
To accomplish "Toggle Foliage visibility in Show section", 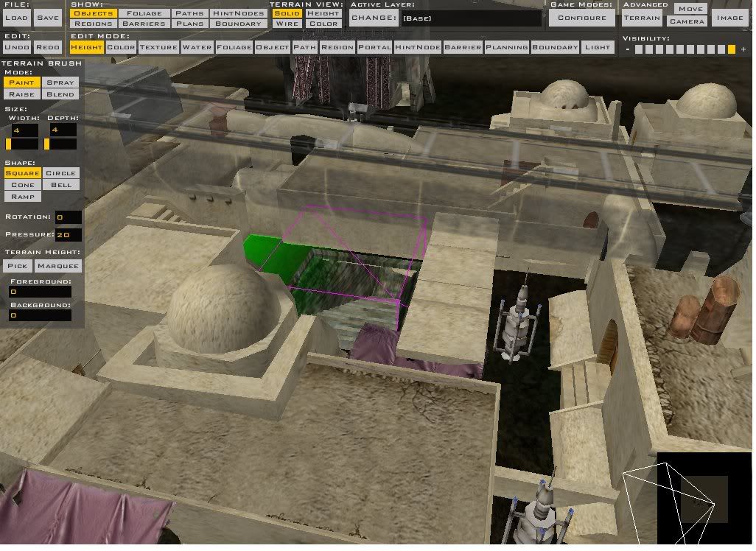I will 144,13.
